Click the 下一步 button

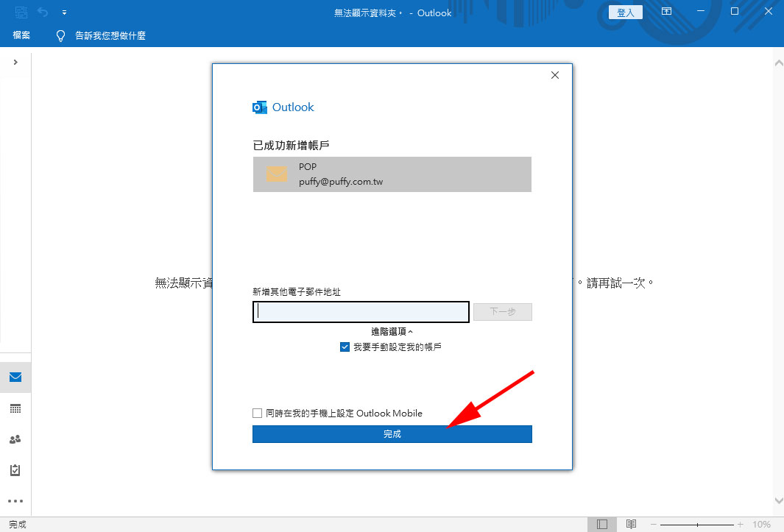[503, 312]
